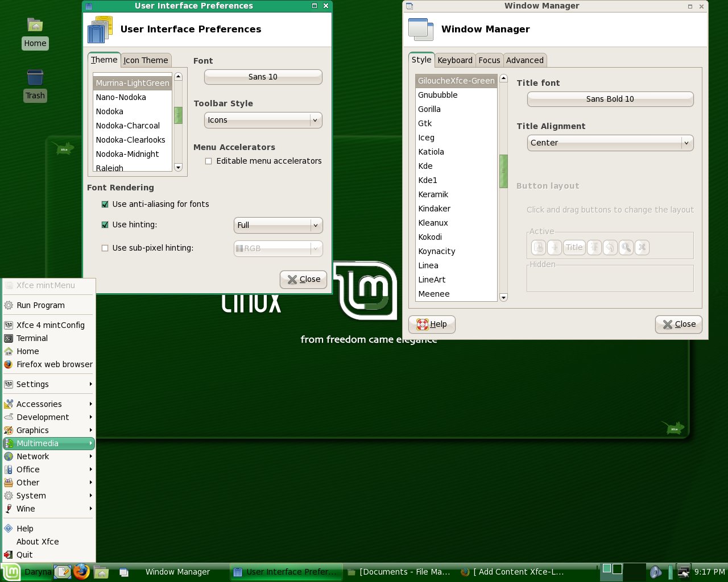728x582 pixels.
Task: Open About Xfce menu entry
Action: 49,542
